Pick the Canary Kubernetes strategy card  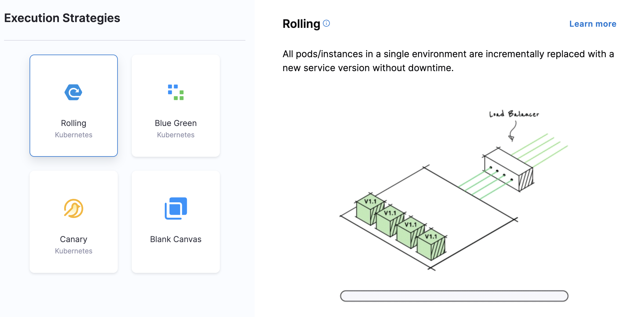pos(73,222)
